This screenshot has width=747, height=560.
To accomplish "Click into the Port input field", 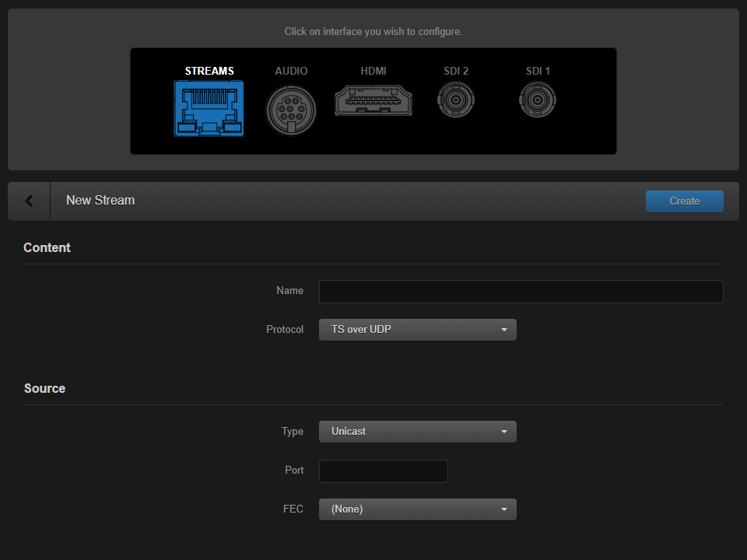I will click(383, 471).
